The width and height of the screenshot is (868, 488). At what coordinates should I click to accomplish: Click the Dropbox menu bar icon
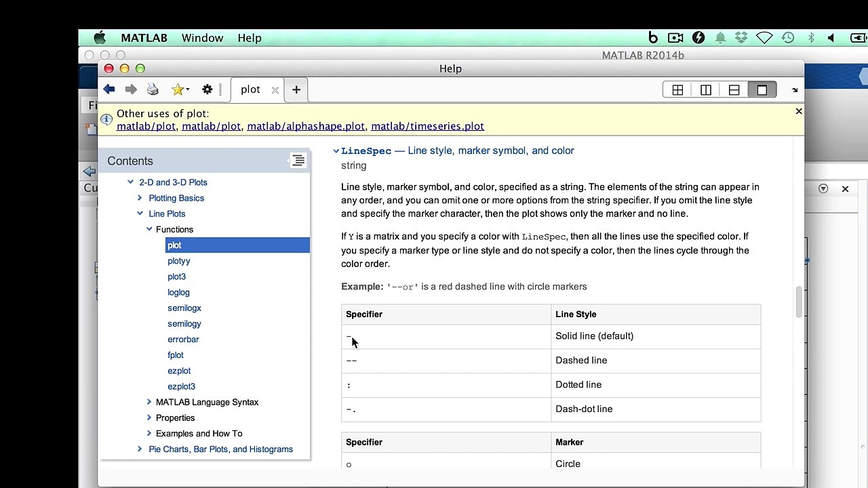[x=741, y=38]
